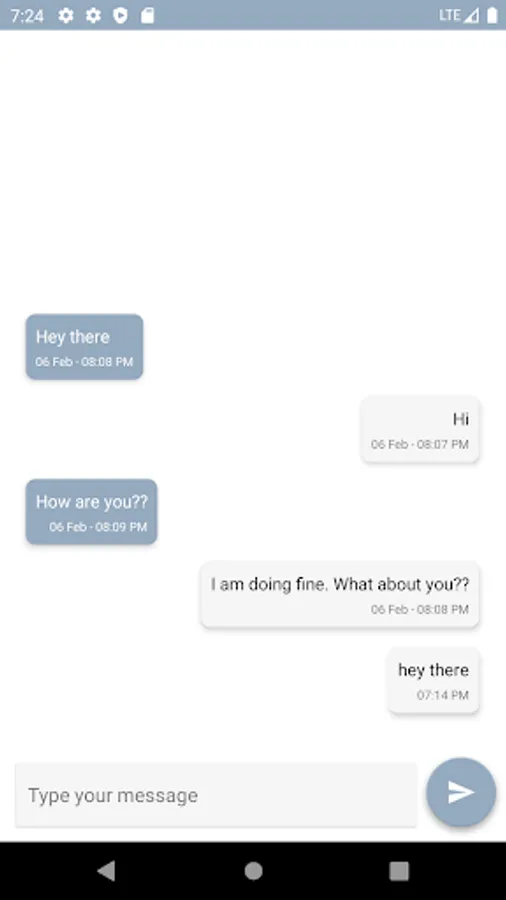This screenshot has height=900, width=506.
Task: Tap the second settings gear in status bar
Action: (x=93, y=15)
